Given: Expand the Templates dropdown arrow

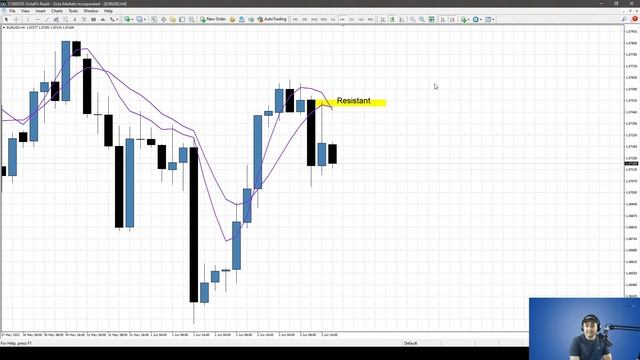Looking at the screenshot, I should point(493,19).
